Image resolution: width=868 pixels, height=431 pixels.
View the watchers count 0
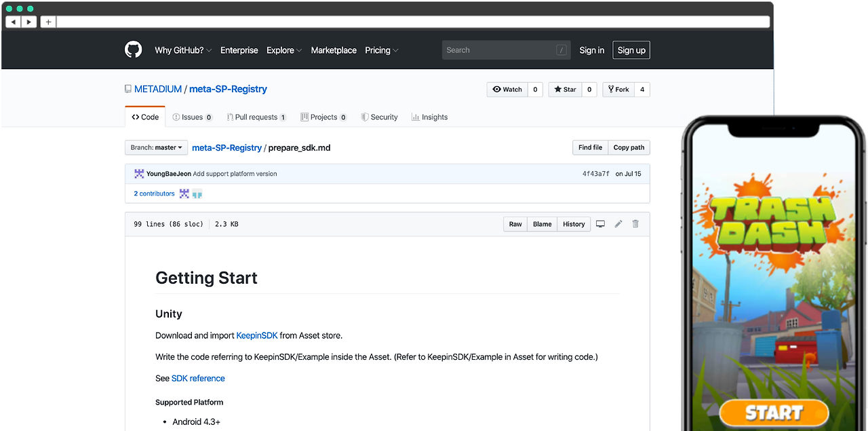pos(535,90)
